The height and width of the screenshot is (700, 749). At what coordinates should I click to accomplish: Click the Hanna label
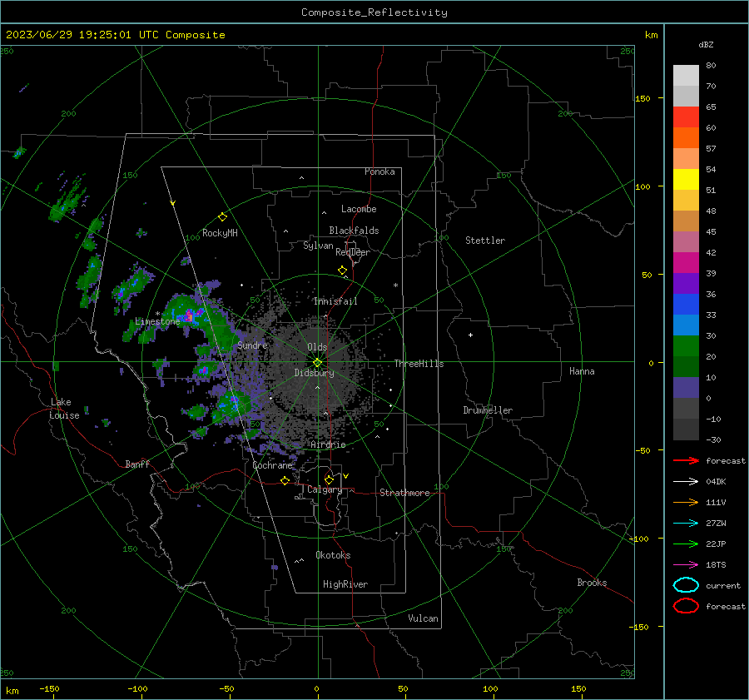[582, 371]
